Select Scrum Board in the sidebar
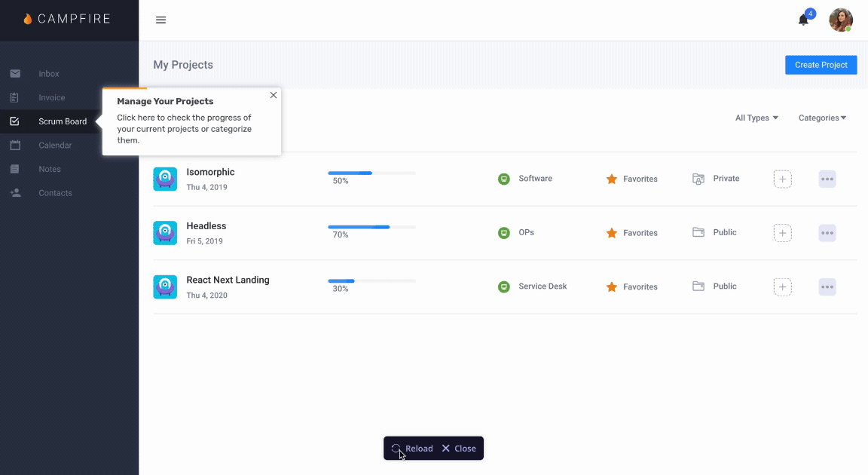The width and height of the screenshot is (868, 475). coord(62,121)
